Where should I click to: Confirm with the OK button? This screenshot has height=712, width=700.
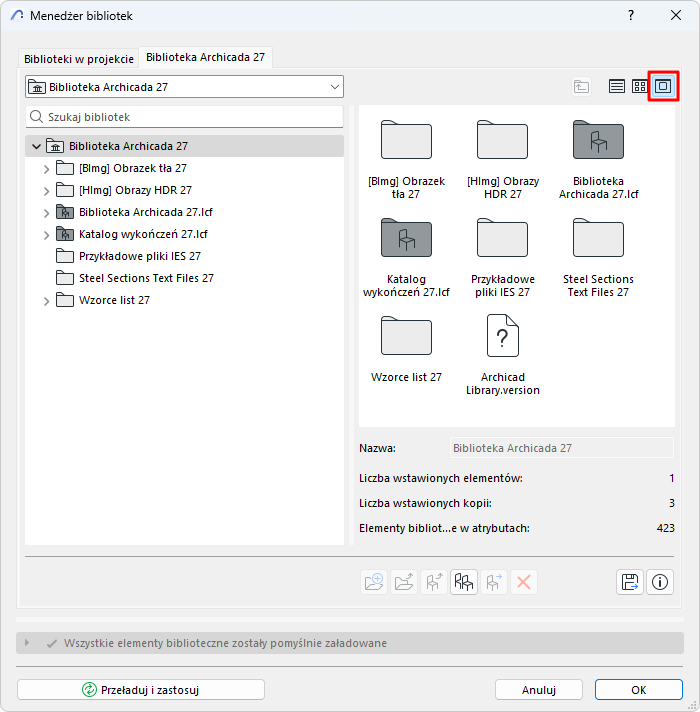(639, 690)
